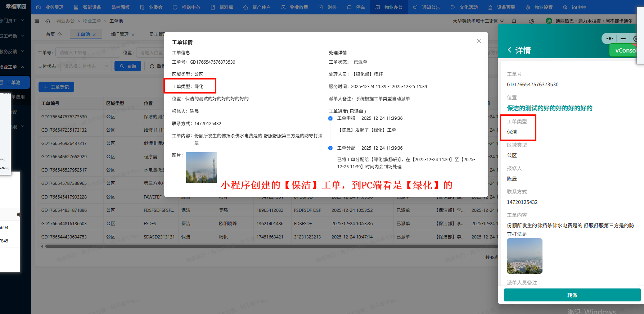
Task: Open 文化活动 top menu
Action: point(464,7)
